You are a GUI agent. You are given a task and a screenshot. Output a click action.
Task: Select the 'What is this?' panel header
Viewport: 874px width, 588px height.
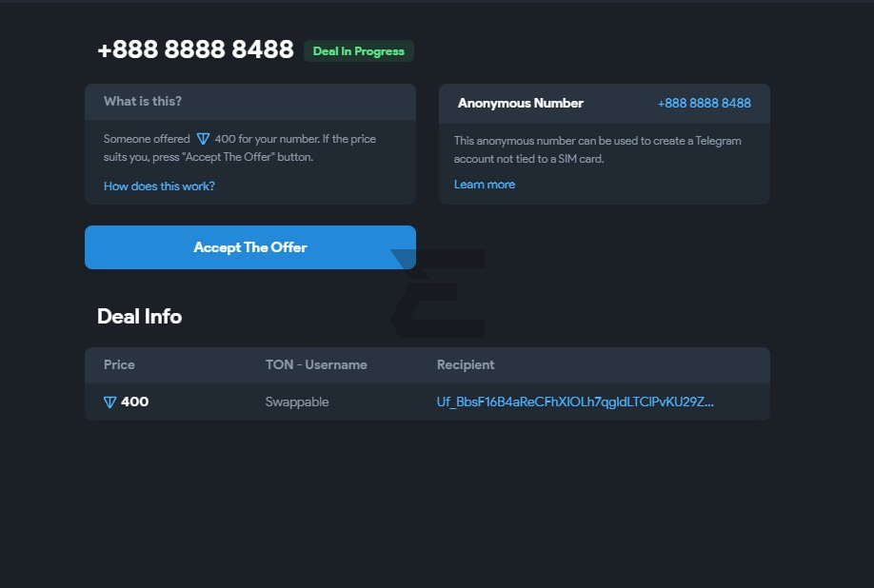click(x=143, y=102)
